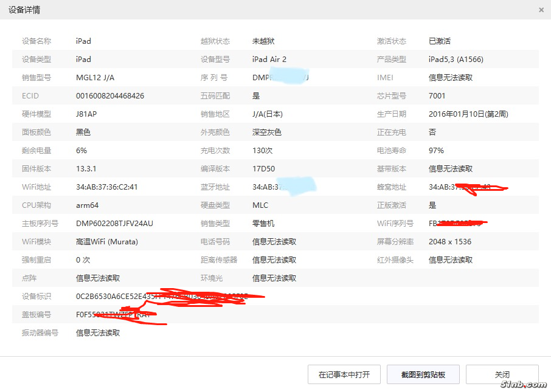Image resolution: width=551 pixels, height=392 pixels.
Task: Close the 设备详情 dialog with the X icon
Action: 541,10
